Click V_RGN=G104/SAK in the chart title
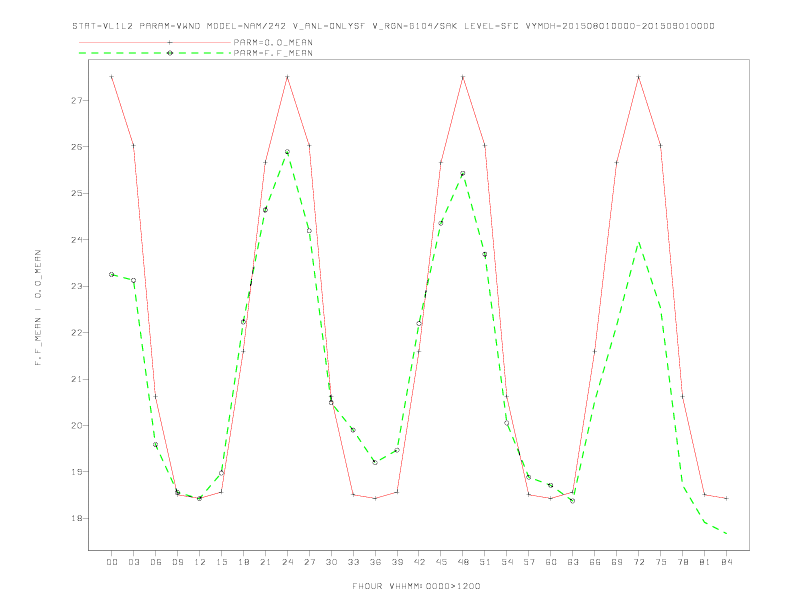 415,26
